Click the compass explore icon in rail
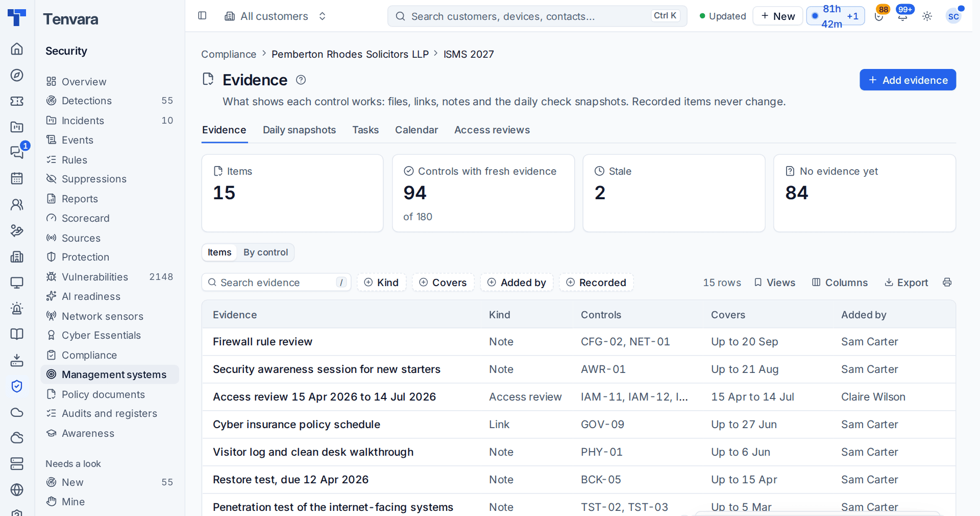This screenshot has height=516, width=980. pos(17,75)
